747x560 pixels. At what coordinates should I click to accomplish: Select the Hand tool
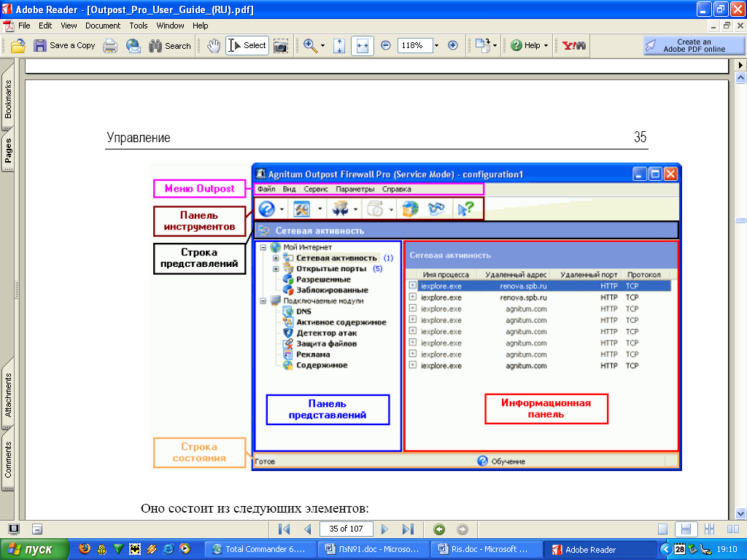(x=214, y=46)
